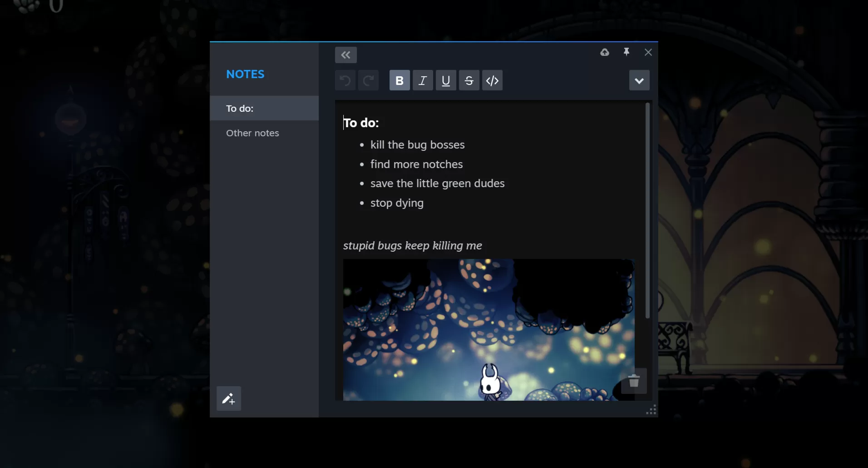Collapse the note list panel with double arrows
The image size is (868, 468).
point(346,55)
